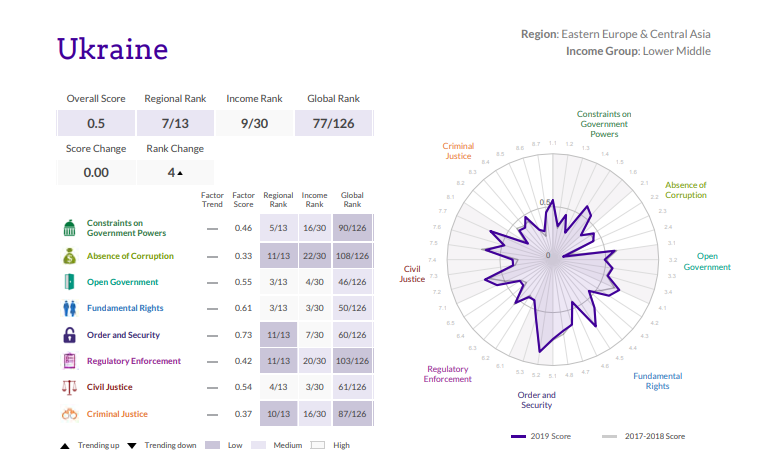772x455 pixels.
Task: Click the Absence of Corruption money bag icon
Action: (69, 256)
